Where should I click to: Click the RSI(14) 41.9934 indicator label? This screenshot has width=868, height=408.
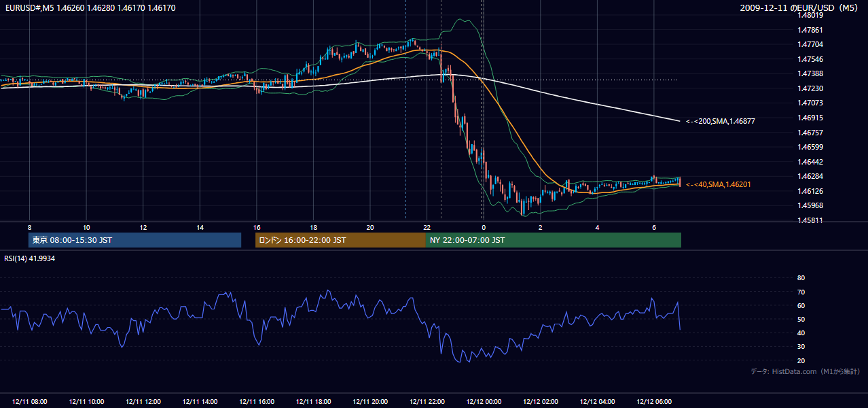coord(30,258)
